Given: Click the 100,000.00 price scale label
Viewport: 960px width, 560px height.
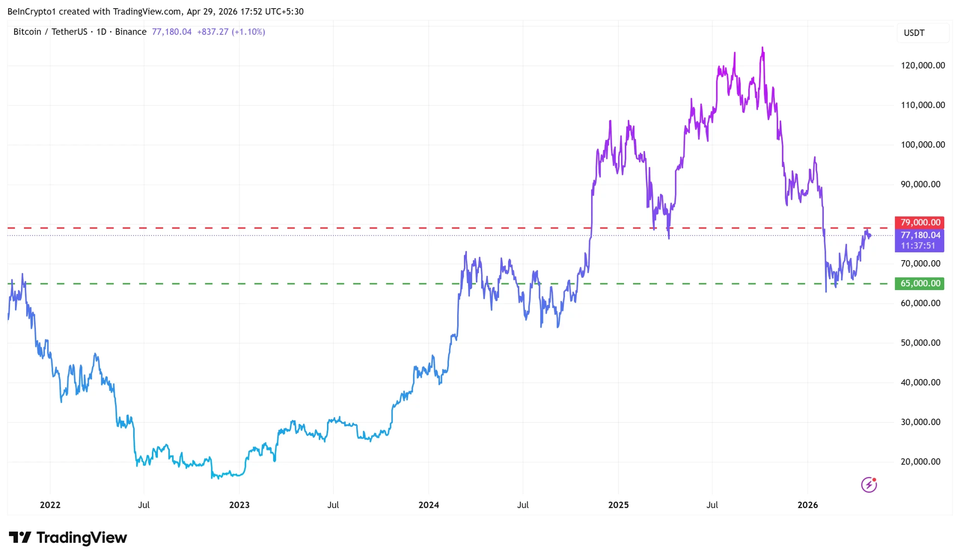Looking at the screenshot, I should pyautogui.click(x=922, y=145).
